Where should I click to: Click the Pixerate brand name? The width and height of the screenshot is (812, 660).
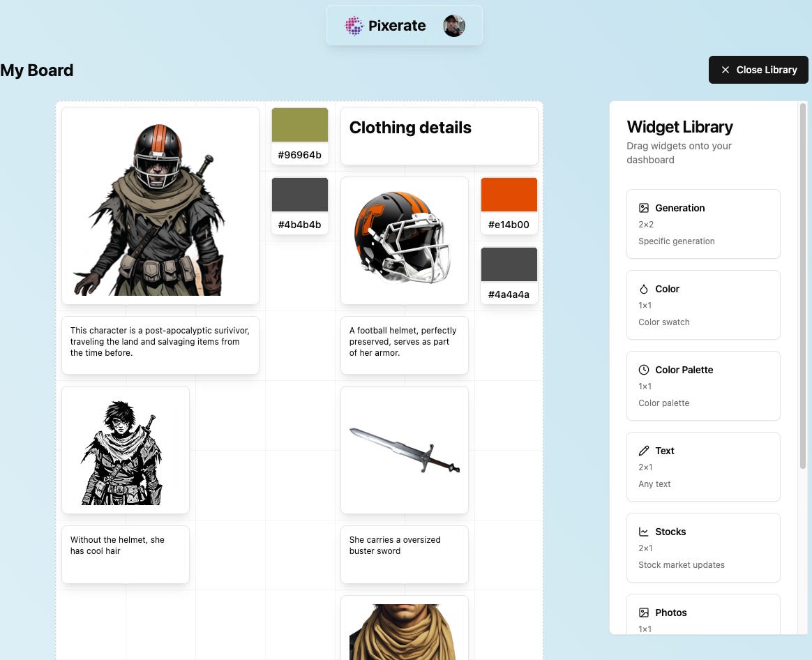coord(397,26)
